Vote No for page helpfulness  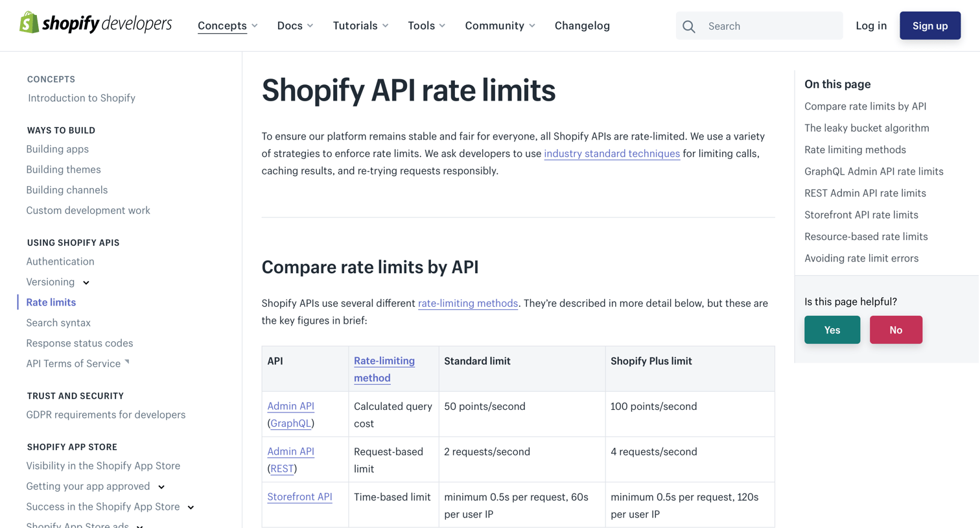(x=896, y=330)
